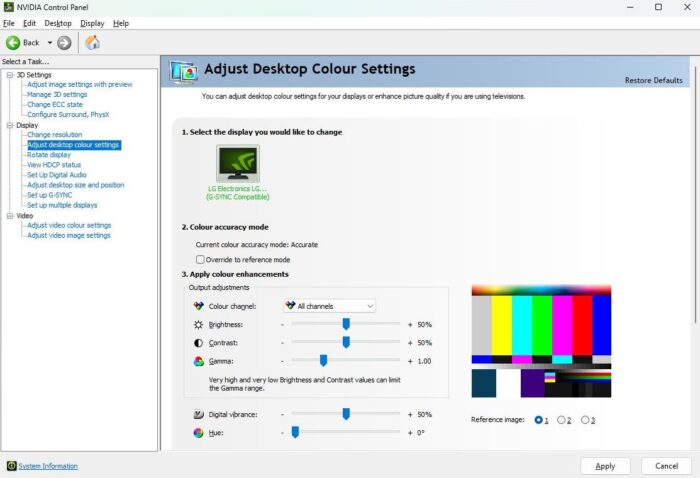Collapse the 3D Settings tree node
This screenshot has height=478, width=700.
click(10, 75)
